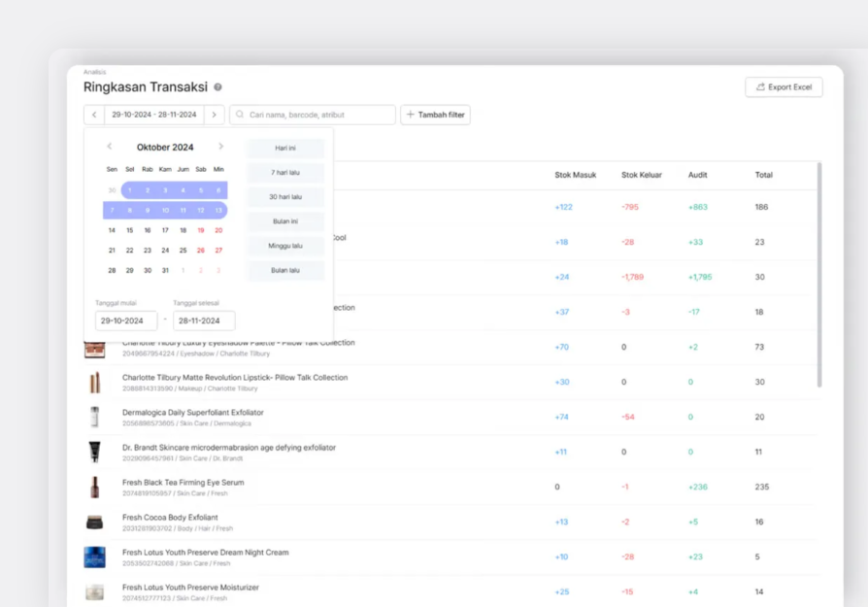Click total value 186
Screen dimensions: 868x607
tap(761, 207)
